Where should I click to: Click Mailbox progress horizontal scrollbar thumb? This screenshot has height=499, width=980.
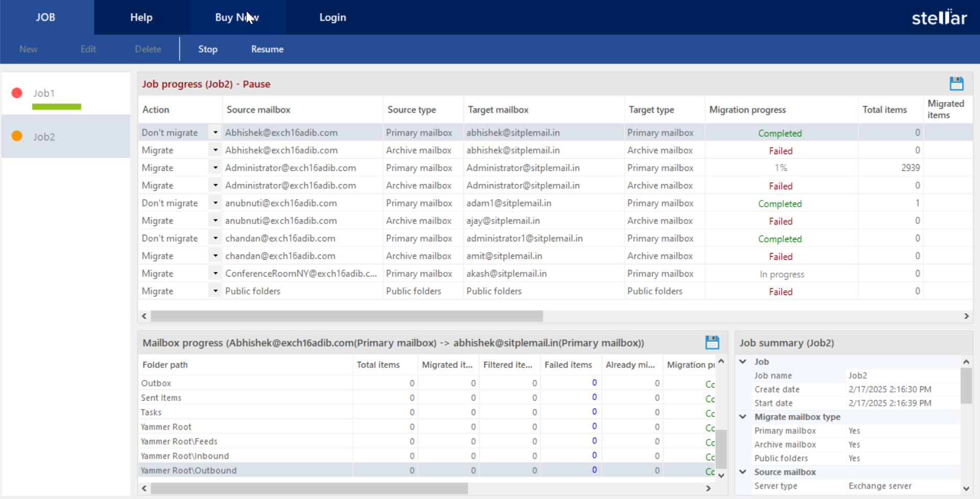[x=309, y=488]
